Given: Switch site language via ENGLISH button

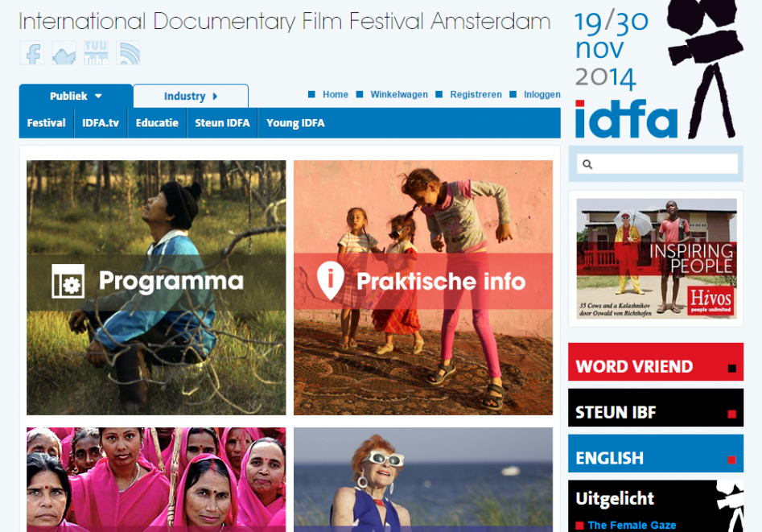Looking at the screenshot, I should point(656,454).
